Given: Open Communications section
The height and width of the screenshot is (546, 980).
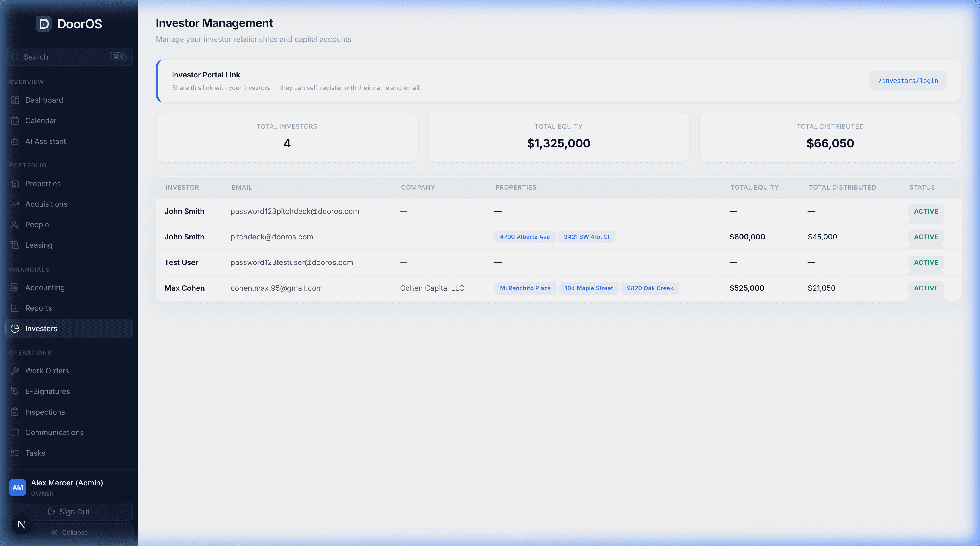Looking at the screenshot, I should click(68, 432).
